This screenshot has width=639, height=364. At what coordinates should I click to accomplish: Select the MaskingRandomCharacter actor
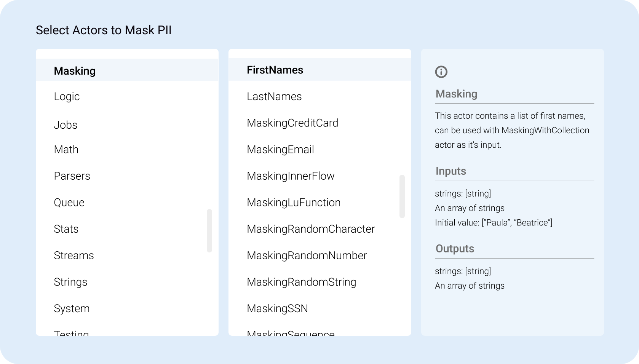pyautogui.click(x=311, y=229)
